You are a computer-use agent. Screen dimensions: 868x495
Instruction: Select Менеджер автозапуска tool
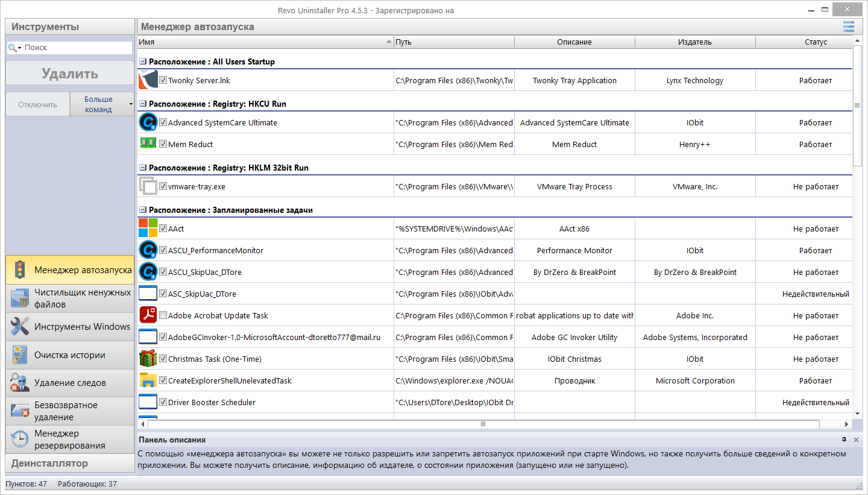tap(70, 270)
